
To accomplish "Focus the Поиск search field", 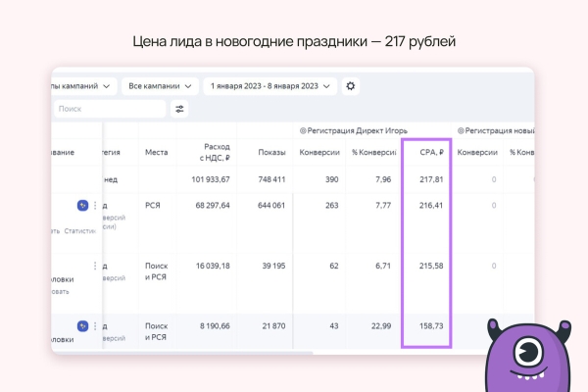I will 110,109.
